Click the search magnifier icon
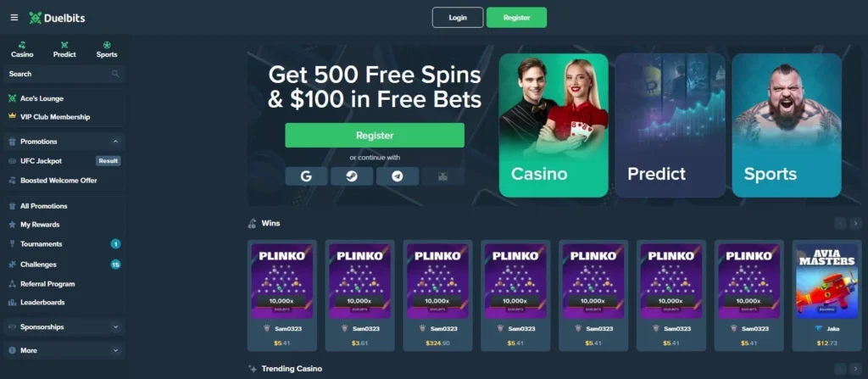 [115, 74]
